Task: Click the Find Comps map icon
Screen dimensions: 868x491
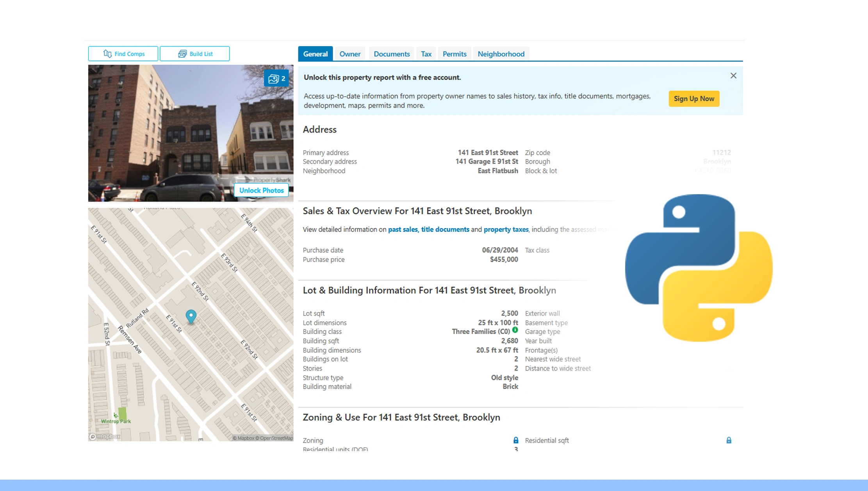Action: pos(107,54)
